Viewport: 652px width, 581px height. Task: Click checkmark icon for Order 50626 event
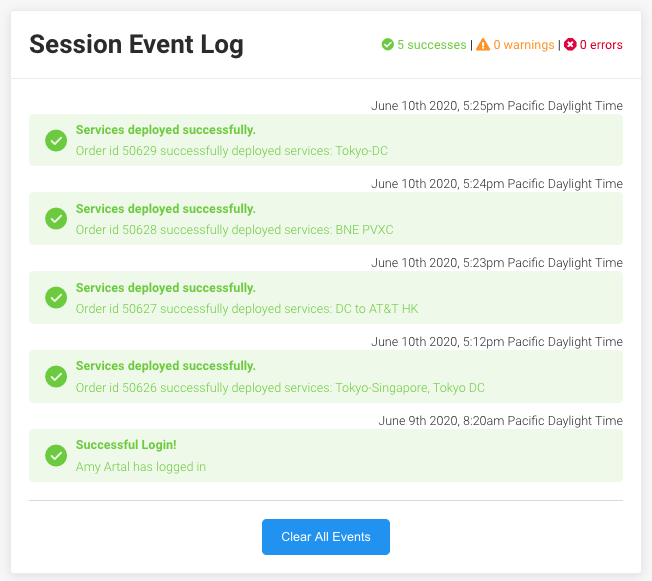(56, 376)
